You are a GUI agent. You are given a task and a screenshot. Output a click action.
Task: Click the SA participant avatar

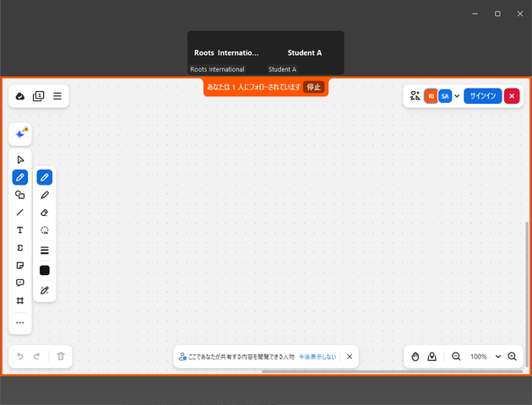(445, 96)
